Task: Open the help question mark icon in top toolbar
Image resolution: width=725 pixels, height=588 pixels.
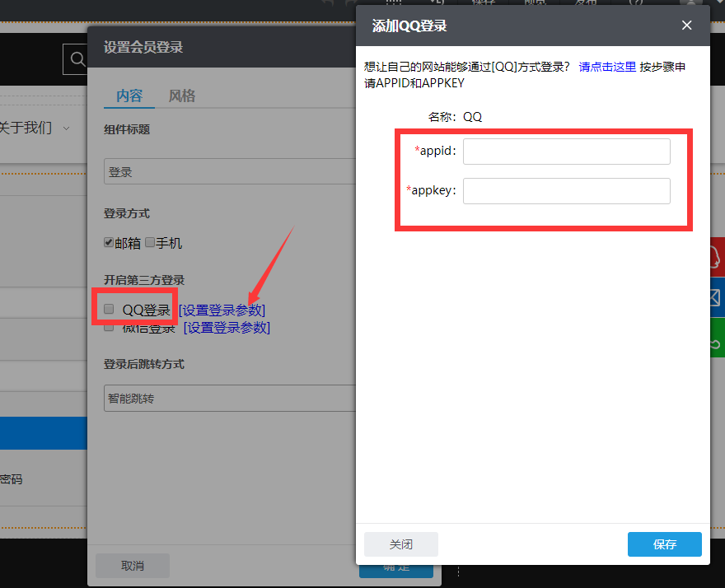Action: pyautogui.click(x=636, y=4)
